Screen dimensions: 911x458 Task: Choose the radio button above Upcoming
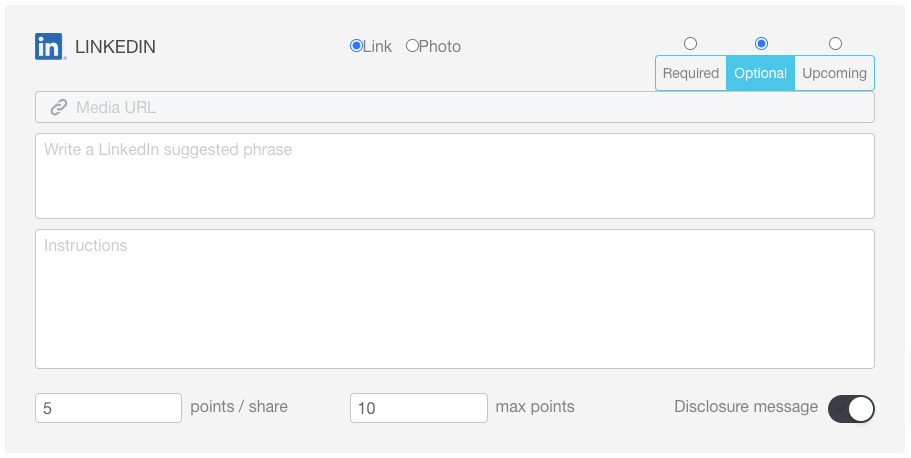(835, 44)
